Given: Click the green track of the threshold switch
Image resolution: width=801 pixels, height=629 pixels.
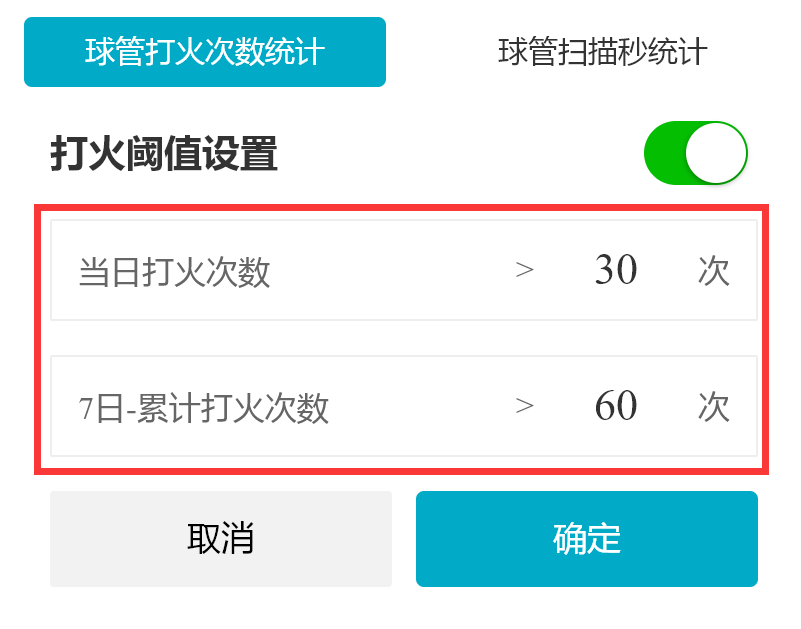Looking at the screenshot, I should (665, 154).
